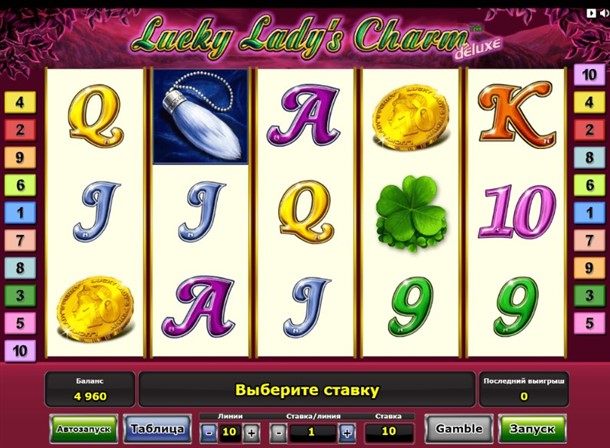The width and height of the screenshot is (610, 448).
Task: Decrease bet per line with minus button
Action: coord(278,432)
